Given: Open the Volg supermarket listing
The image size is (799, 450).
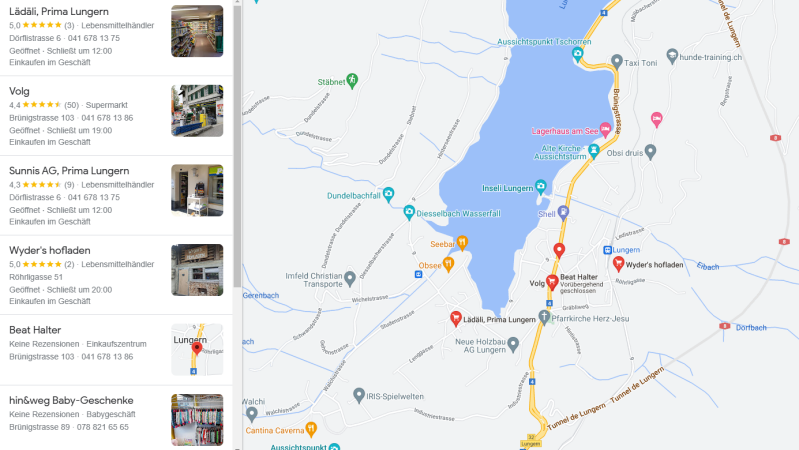Looking at the screenshot, I should [x=116, y=116].
